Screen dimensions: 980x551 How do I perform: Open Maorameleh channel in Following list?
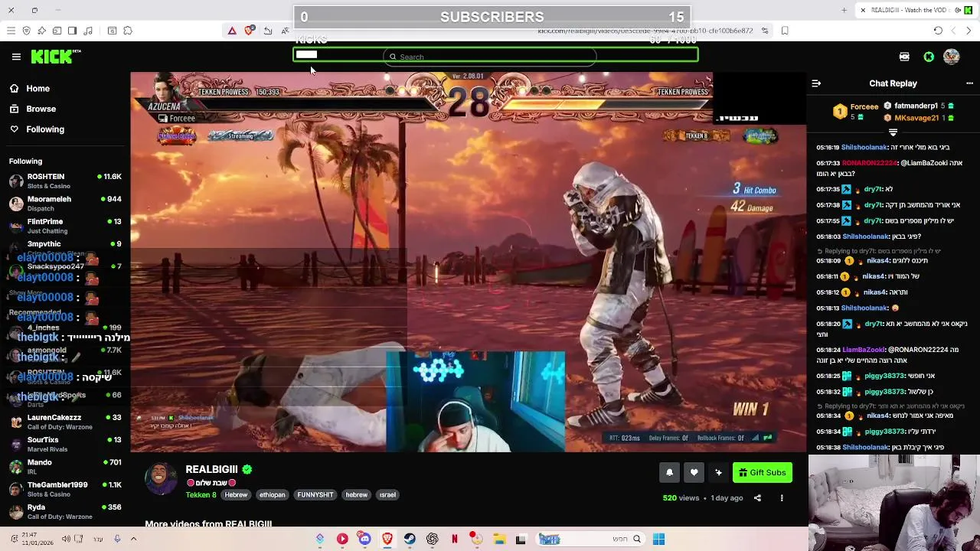pos(65,203)
